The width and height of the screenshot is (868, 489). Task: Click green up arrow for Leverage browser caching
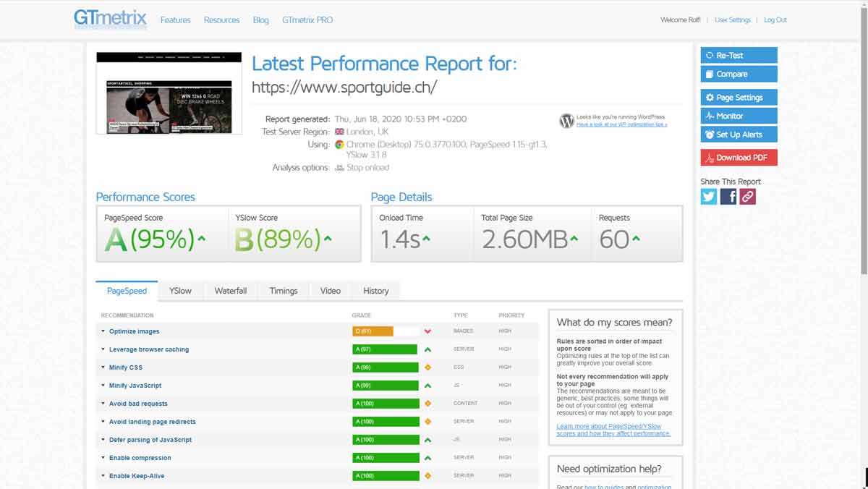427,349
